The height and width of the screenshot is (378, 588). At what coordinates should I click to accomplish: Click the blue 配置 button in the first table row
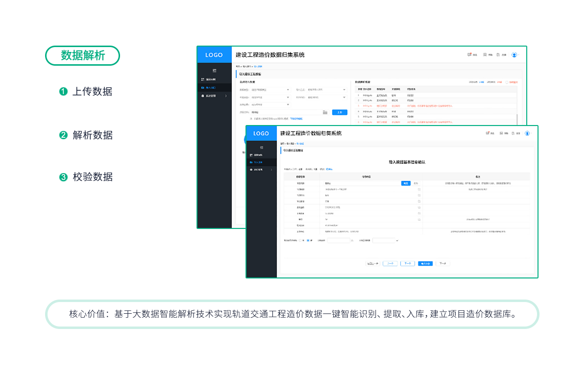point(406,183)
